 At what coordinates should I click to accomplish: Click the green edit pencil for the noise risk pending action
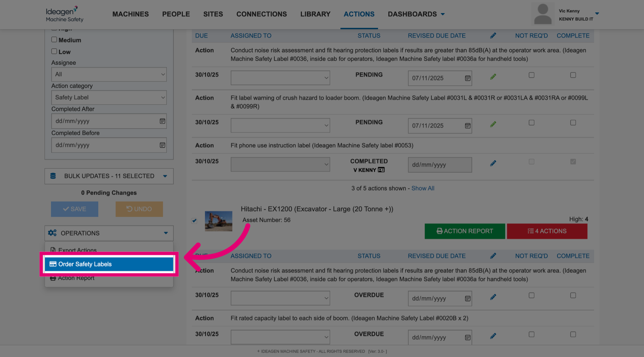tap(493, 77)
